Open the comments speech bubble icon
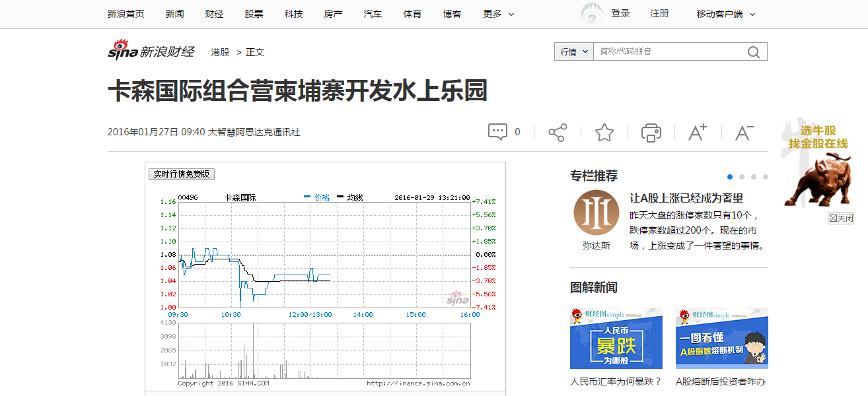Viewport: 868px width, 396px height. (x=497, y=132)
